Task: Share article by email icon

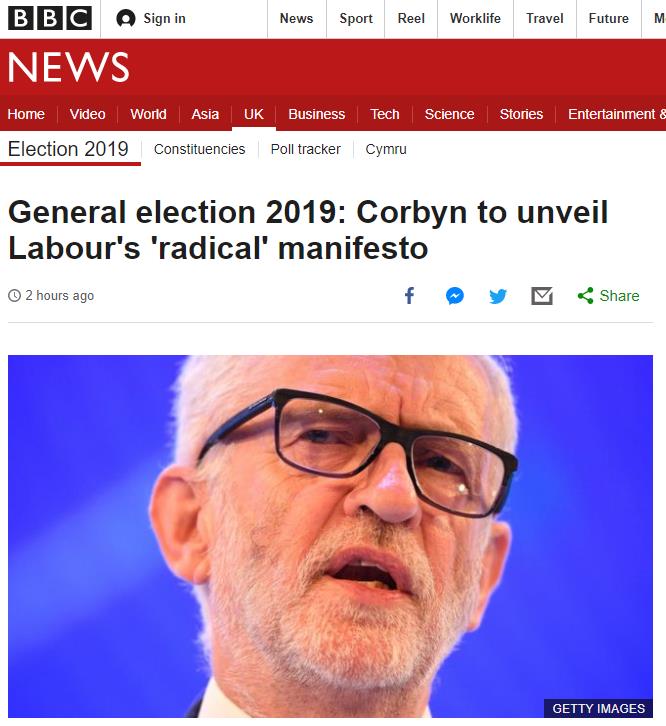Action: pos(542,296)
